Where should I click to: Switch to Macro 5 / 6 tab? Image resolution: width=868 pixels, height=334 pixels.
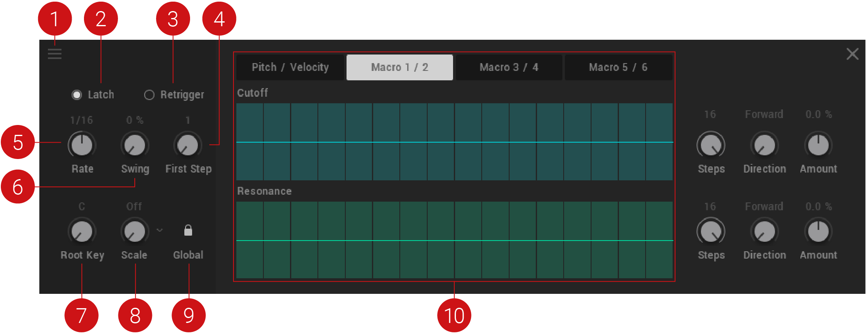(618, 67)
